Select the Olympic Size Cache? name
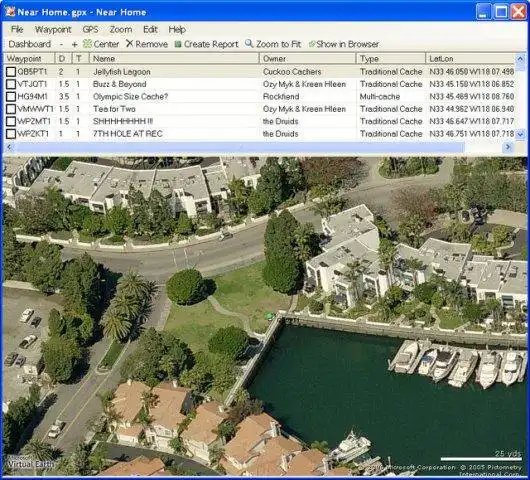 pyautogui.click(x=130, y=96)
